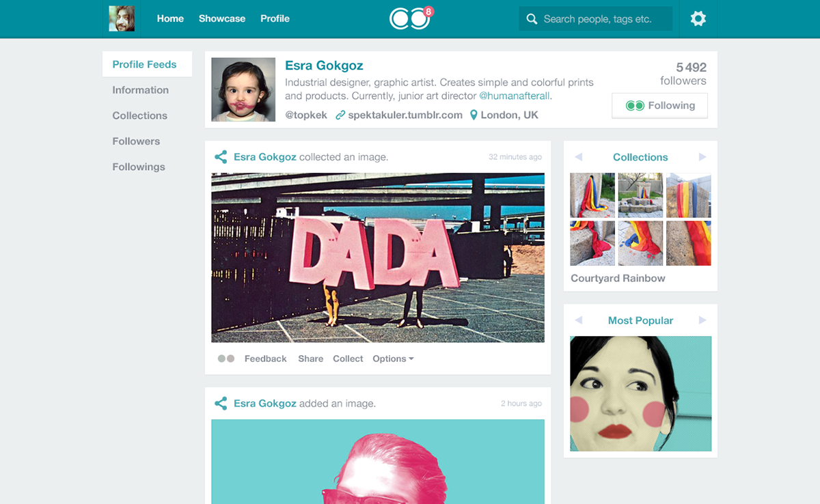Click the 5 492 followers count
This screenshot has width=820, height=504.
click(683, 74)
